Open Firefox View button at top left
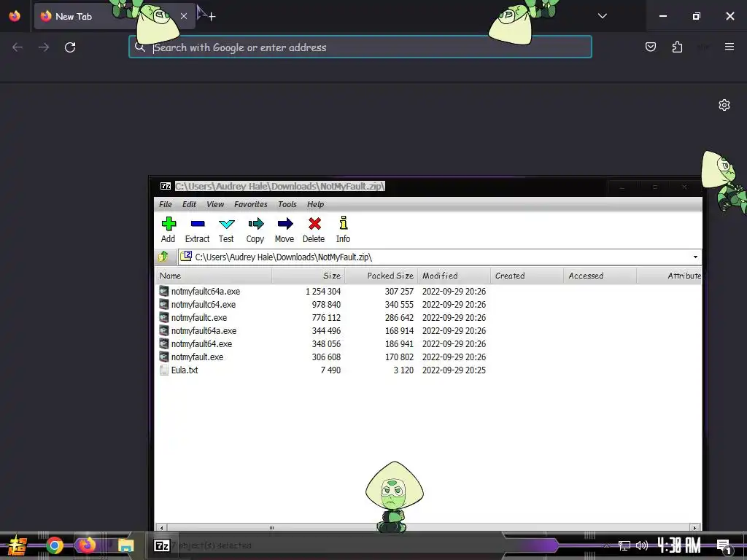This screenshot has width=747, height=560. [15, 16]
